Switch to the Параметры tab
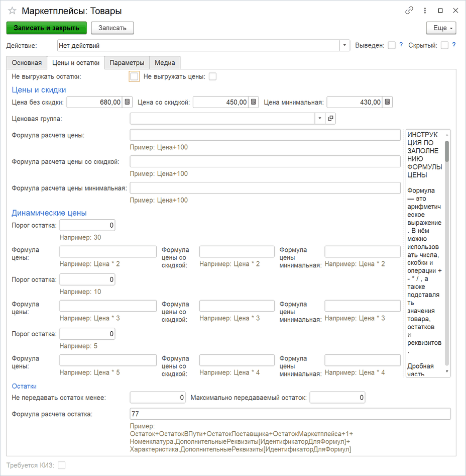The width and height of the screenshot is (466, 476). click(x=127, y=63)
